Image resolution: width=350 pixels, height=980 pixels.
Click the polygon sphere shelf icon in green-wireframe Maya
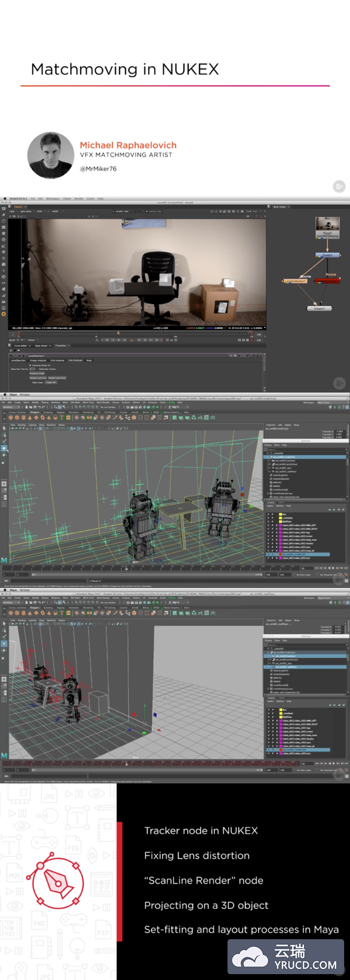10,418
